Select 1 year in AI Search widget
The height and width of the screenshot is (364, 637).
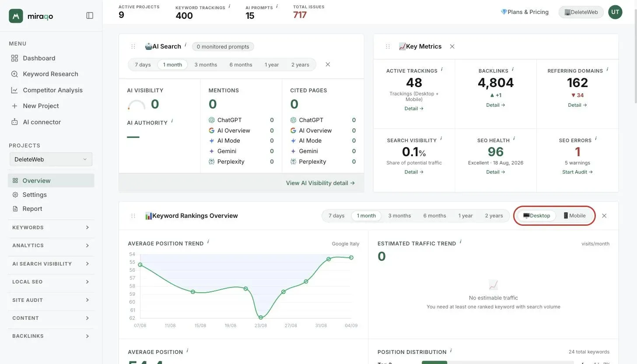tap(272, 65)
